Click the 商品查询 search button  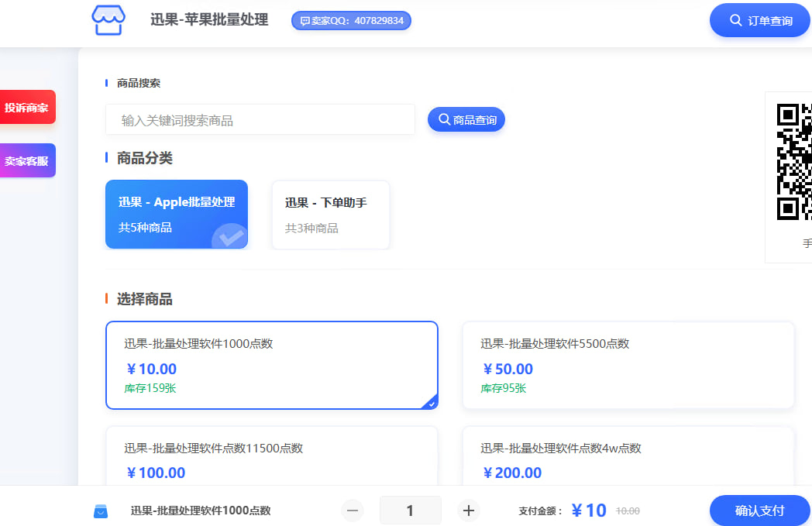466,119
